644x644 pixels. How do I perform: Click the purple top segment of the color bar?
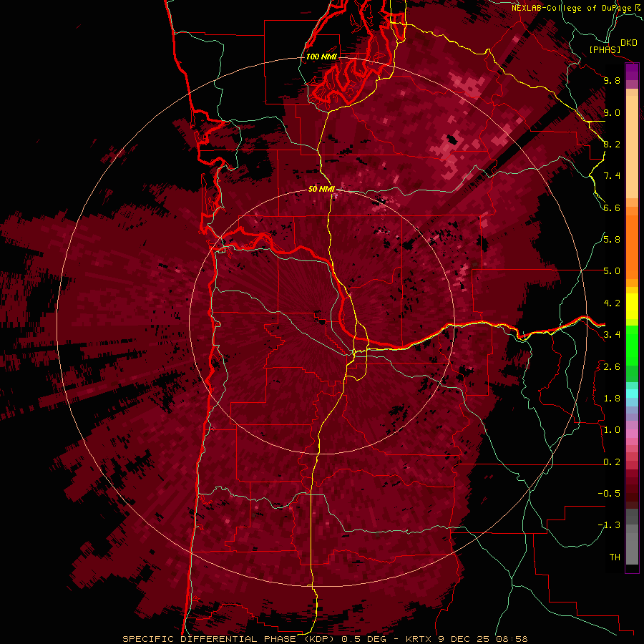[632, 72]
